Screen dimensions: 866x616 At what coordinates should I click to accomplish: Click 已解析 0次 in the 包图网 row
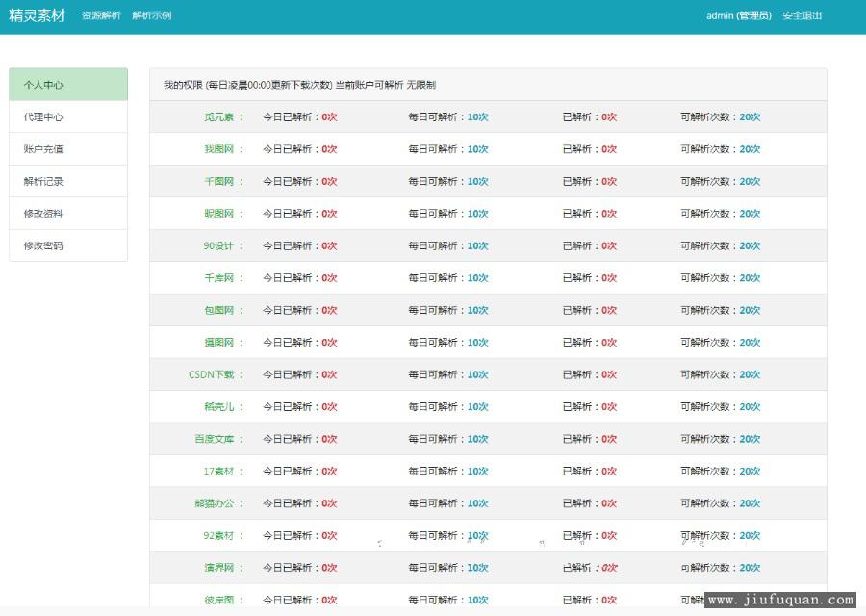(589, 310)
